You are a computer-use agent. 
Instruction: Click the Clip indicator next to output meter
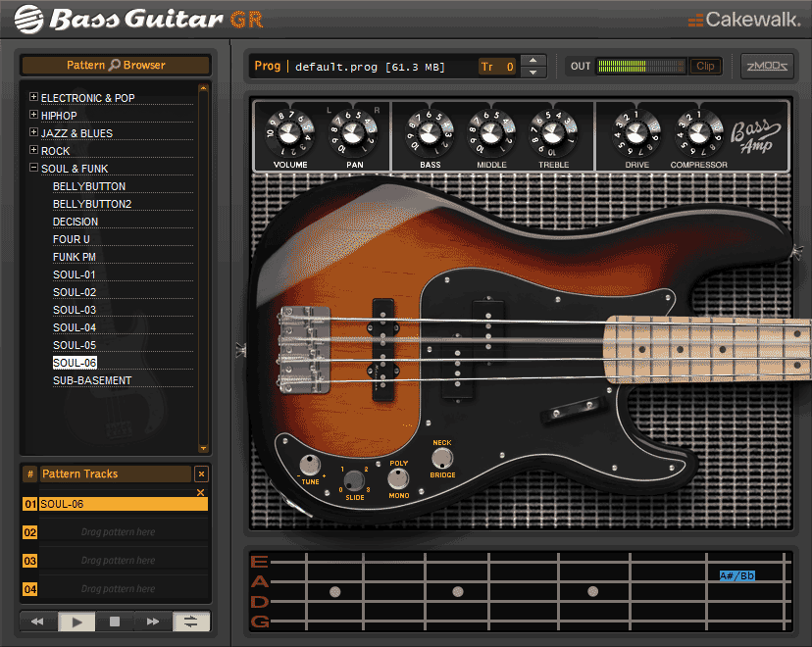tap(704, 67)
